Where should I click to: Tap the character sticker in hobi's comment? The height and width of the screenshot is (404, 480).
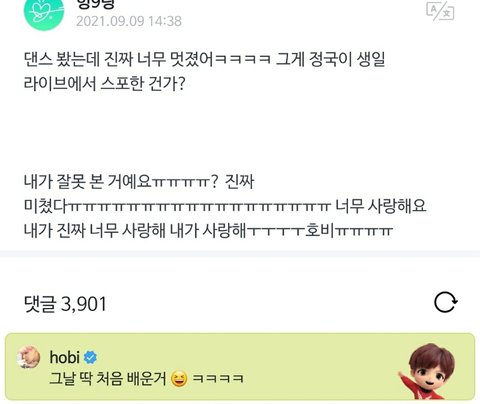pyautogui.click(x=429, y=371)
